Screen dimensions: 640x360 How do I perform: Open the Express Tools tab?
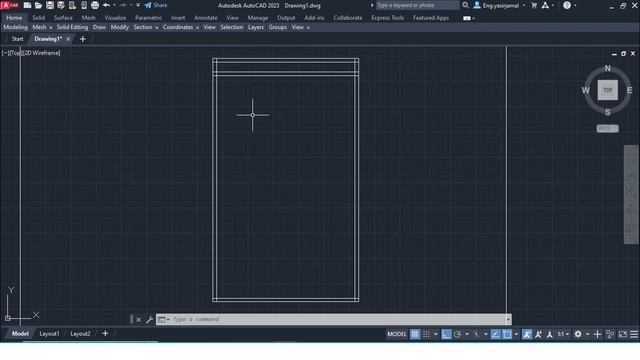387,18
